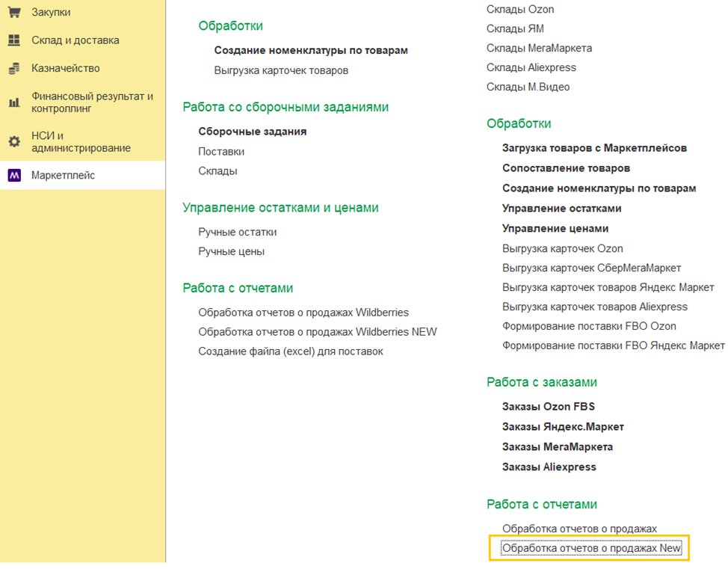Open Выгрузка карточек товаров Яндекс Маркет
Screen dimensions: 728x569
pyautogui.click(x=608, y=288)
